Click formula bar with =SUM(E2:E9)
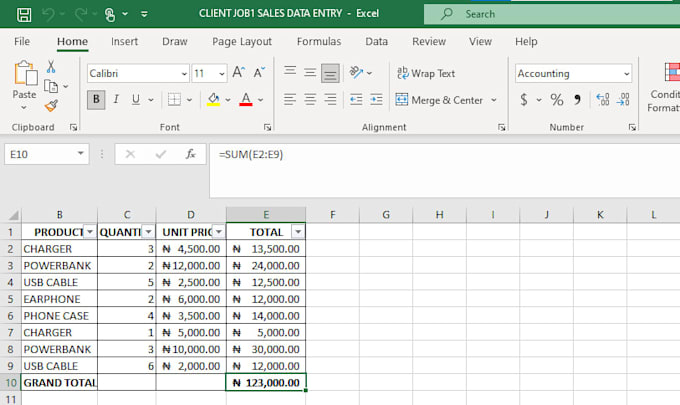The height and width of the screenshot is (405, 680). pos(445,171)
